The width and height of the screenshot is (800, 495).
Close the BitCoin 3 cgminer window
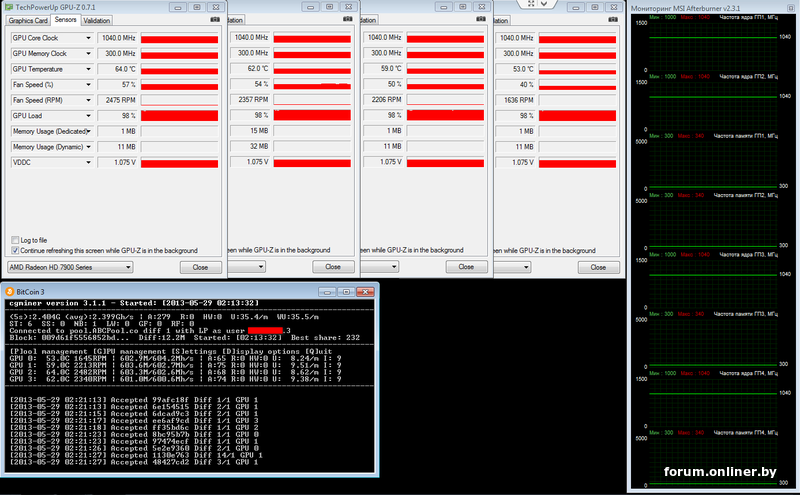(x=365, y=292)
